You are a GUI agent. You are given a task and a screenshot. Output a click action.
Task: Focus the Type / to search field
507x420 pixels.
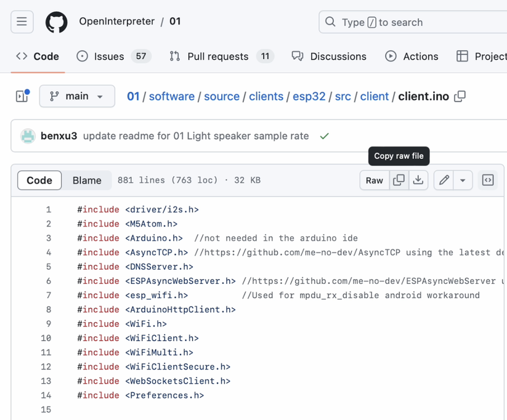(x=413, y=22)
